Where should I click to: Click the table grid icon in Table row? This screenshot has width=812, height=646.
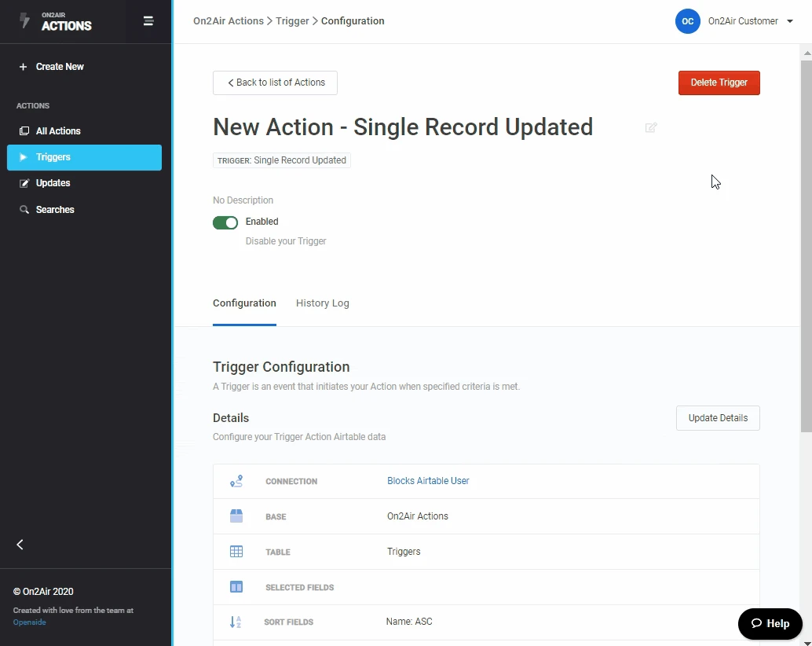(x=236, y=552)
